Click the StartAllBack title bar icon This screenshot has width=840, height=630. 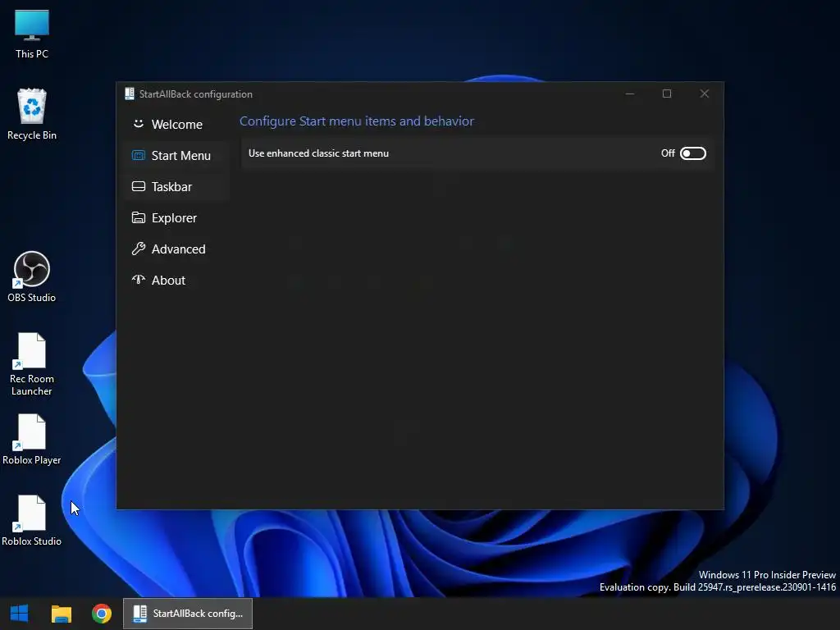click(x=129, y=94)
